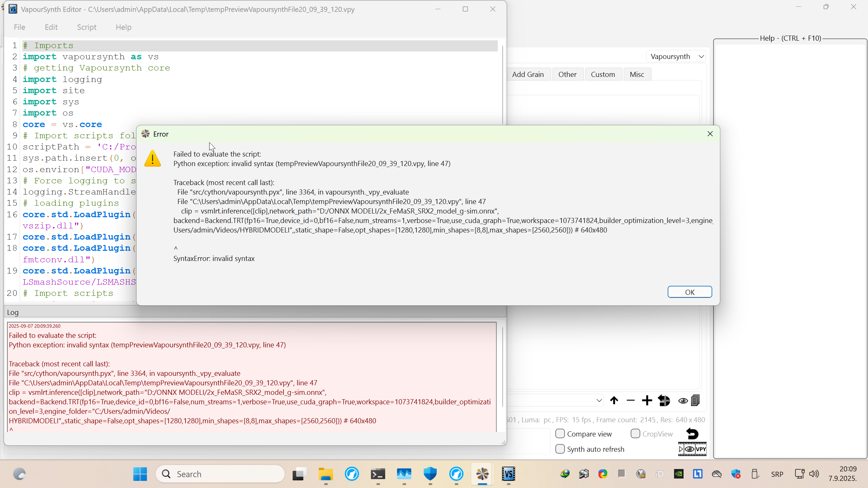Open the File menu in VapourSynth Editor
Screen dimensions: 868x488
pos(19,27)
